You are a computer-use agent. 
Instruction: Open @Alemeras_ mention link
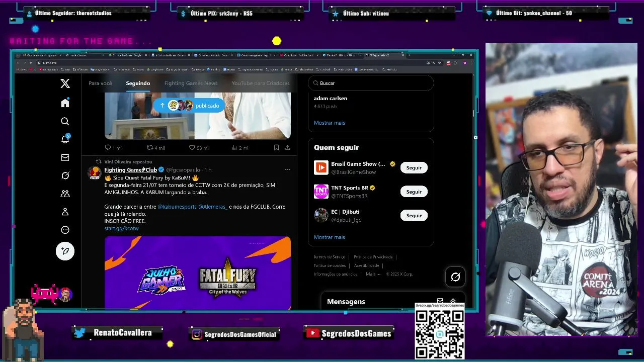213,207
